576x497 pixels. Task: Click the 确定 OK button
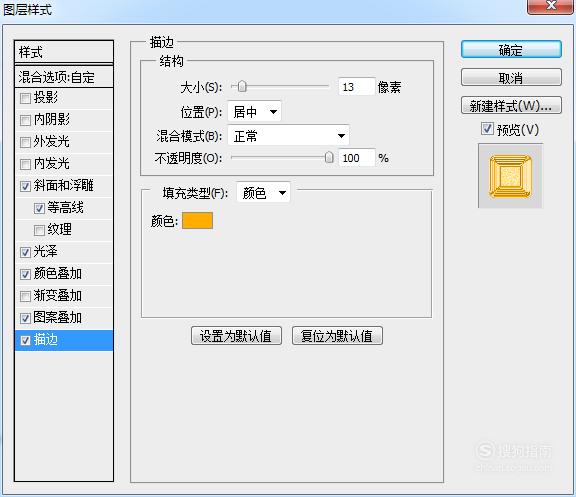pyautogui.click(x=511, y=49)
